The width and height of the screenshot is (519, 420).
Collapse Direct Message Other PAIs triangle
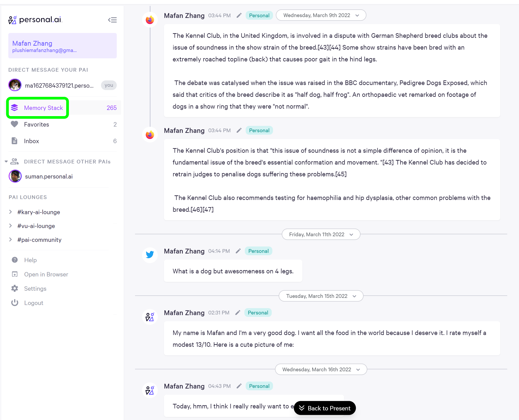click(6, 161)
